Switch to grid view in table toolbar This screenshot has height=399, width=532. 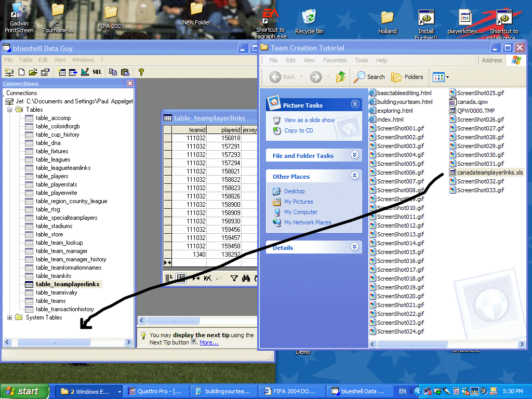(181, 278)
